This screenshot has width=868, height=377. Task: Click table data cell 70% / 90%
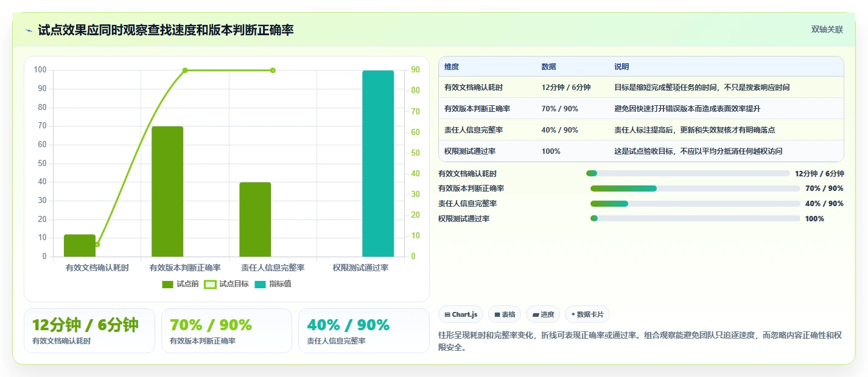click(559, 109)
